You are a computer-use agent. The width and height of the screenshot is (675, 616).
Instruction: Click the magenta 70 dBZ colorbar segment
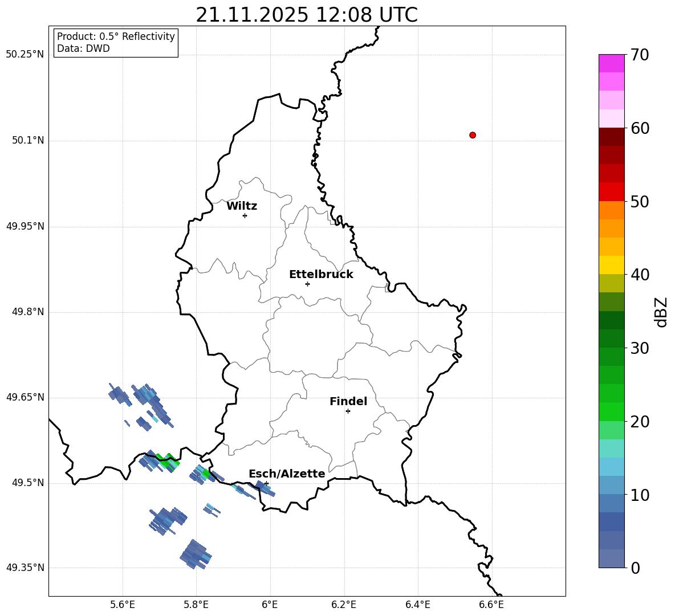[x=611, y=63]
